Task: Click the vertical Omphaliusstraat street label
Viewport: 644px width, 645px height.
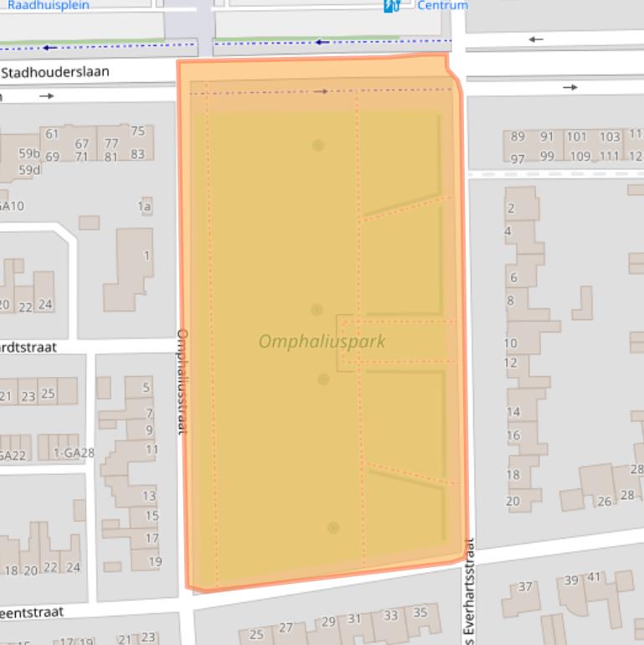Action: [182, 380]
